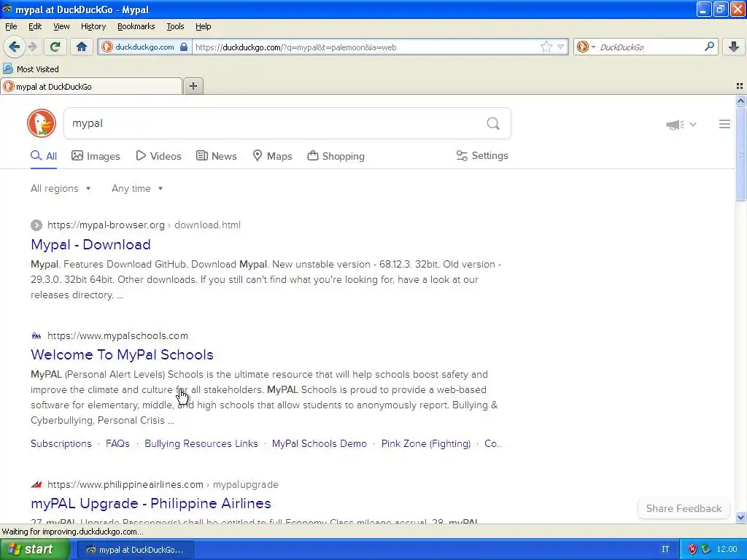Open 'Welcome To MyPal Schools' result

122,354
